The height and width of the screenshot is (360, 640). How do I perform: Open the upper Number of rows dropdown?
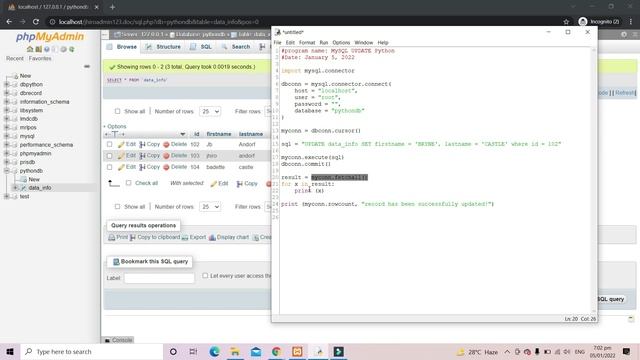point(210,111)
